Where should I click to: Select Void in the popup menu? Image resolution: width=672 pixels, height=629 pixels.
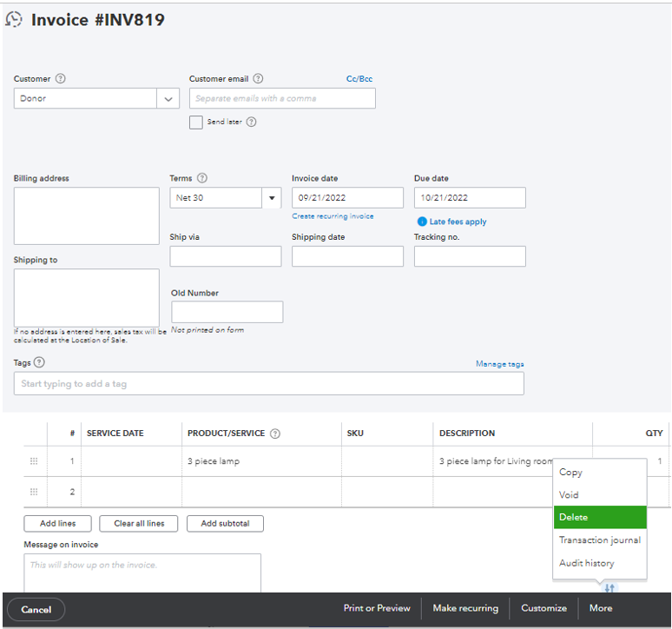(570, 494)
